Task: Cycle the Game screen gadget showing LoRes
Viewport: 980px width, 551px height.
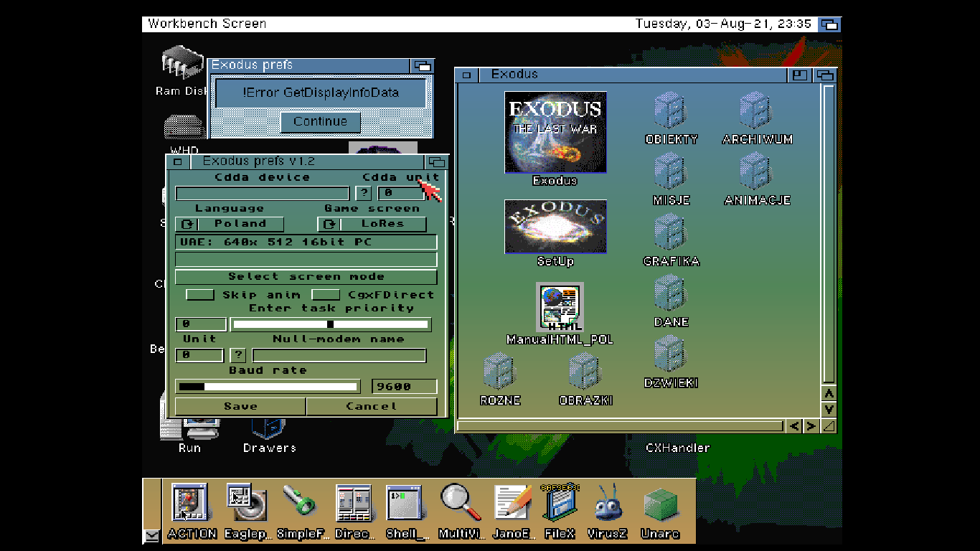Action: (x=372, y=224)
